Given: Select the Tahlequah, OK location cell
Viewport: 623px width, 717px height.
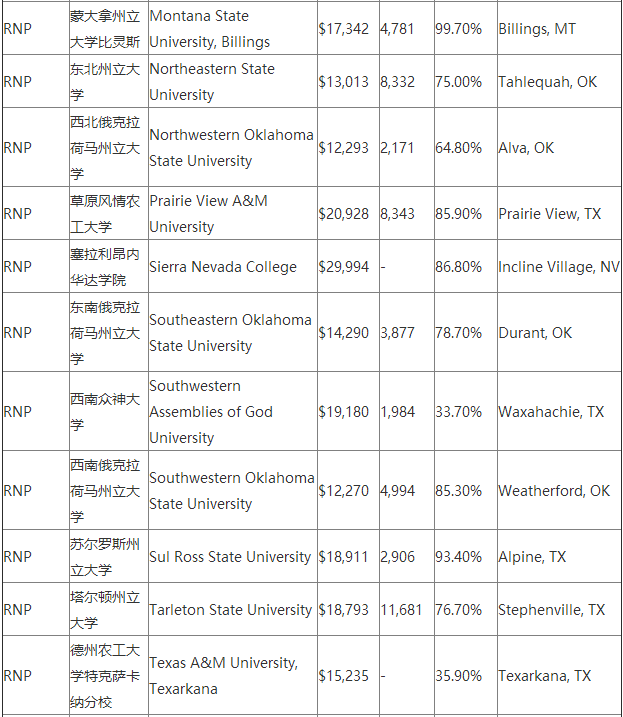Looking at the screenshot, I should point(559,82).
